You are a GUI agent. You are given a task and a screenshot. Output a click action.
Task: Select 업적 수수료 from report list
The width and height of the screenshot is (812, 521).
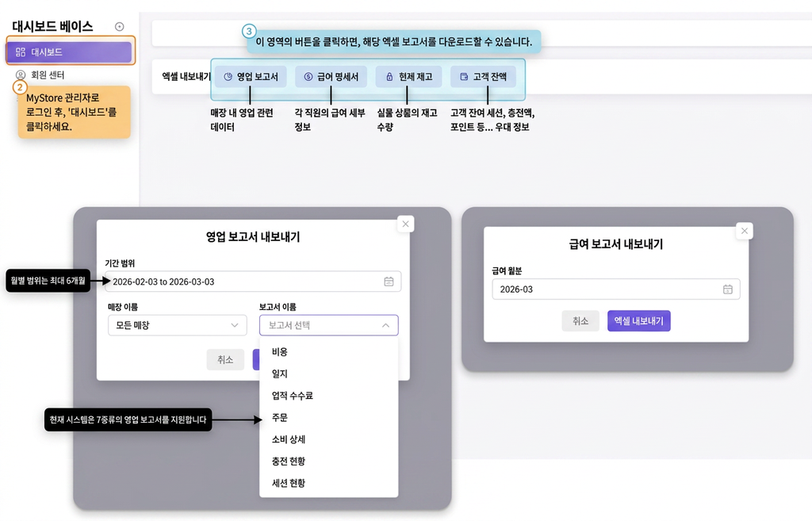[329, 396]
